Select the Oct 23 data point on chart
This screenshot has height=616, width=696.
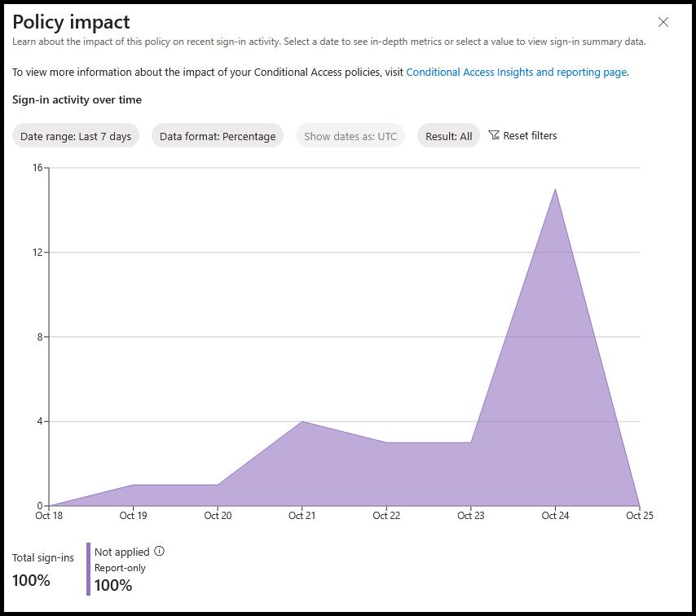(471, 442)
